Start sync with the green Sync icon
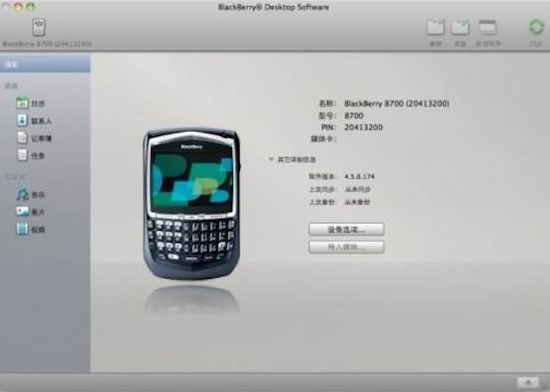The height and width of the screenshot is (392, 550). pyautogui.click(x=536, y=27)
